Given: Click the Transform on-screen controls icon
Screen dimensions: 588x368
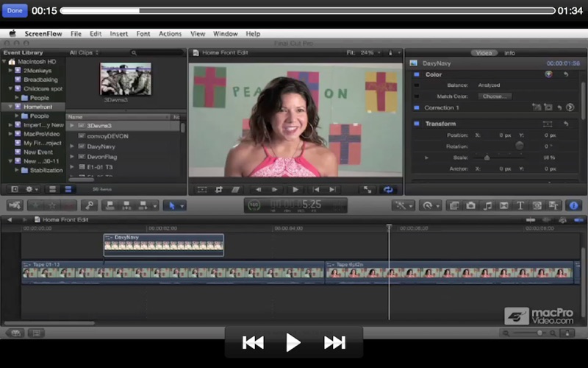Looking at the screenshot, I should pyautogui.click(x=547, y=124).
